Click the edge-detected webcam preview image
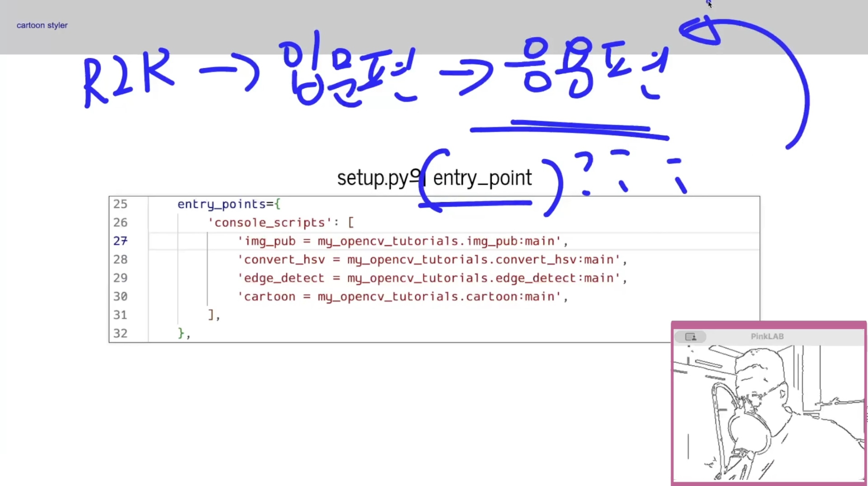This screenshot has height=486, width=868. click(768, 413)
